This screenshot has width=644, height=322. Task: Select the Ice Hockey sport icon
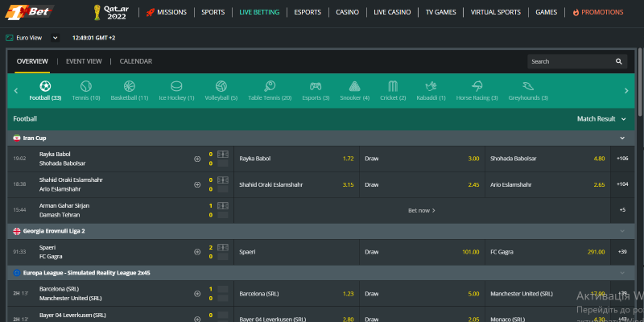coord(176,86)
